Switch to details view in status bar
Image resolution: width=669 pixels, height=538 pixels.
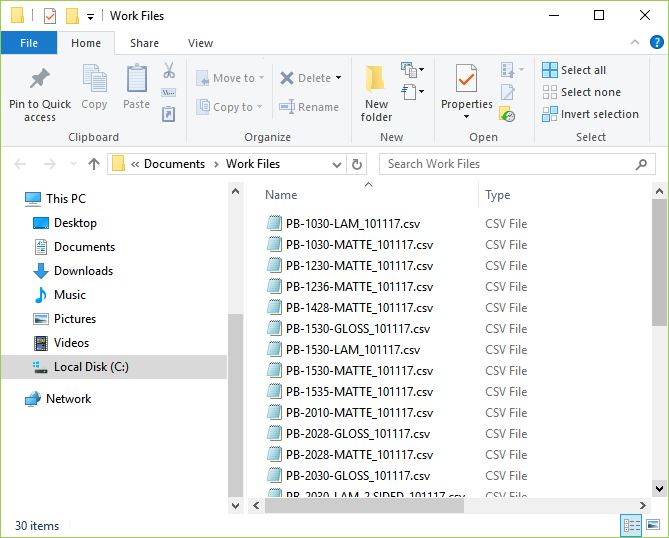click(x=631, y=525)
